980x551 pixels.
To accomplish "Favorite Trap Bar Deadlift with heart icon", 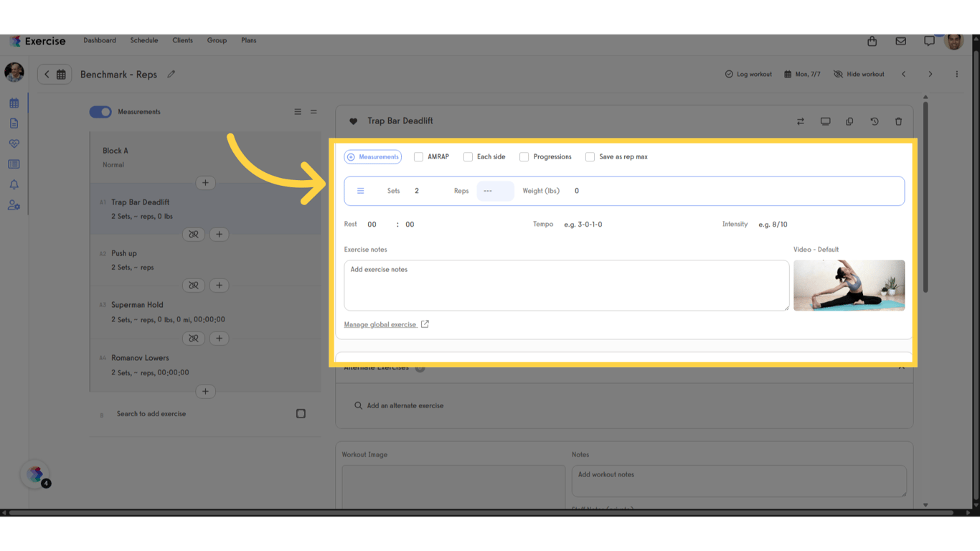I will point(353,121).
